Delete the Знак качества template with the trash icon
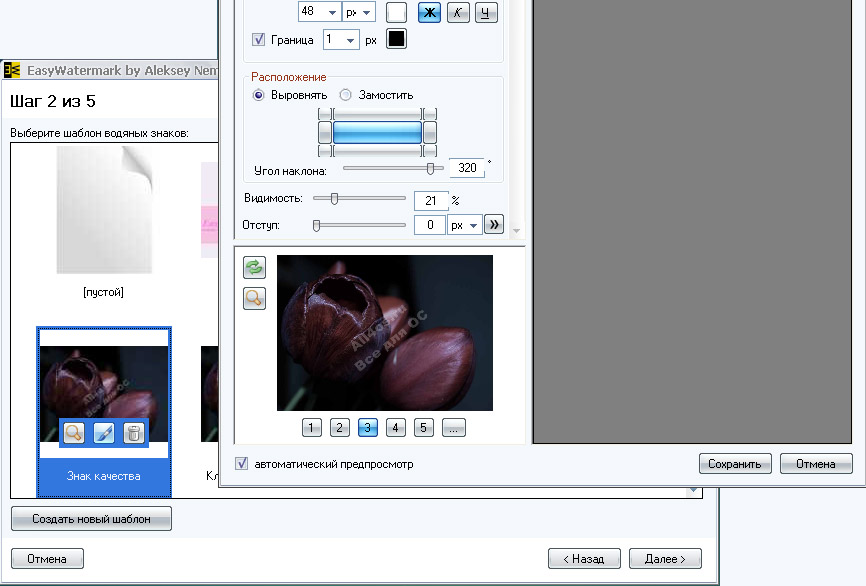The height and width of the screenshot is (586, 866). click(134, 433)
